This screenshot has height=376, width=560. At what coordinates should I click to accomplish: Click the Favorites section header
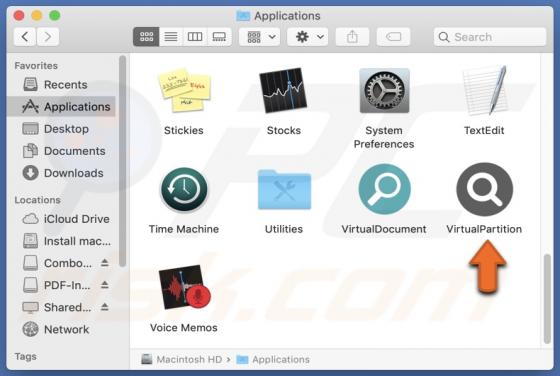[36, 66]
